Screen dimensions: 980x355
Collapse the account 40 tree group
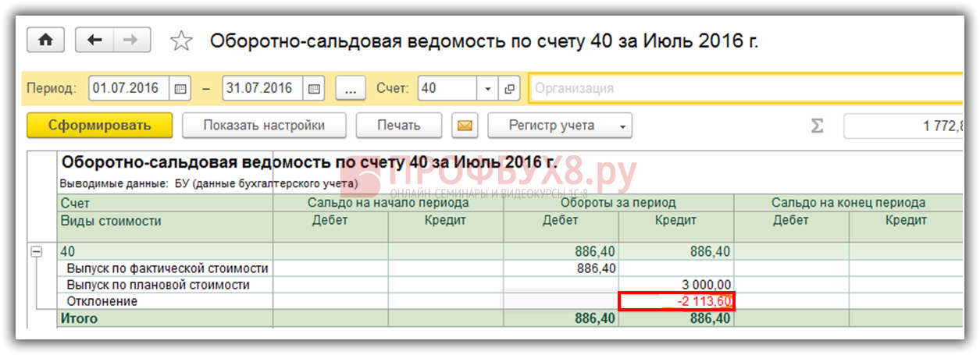point(36,252)
